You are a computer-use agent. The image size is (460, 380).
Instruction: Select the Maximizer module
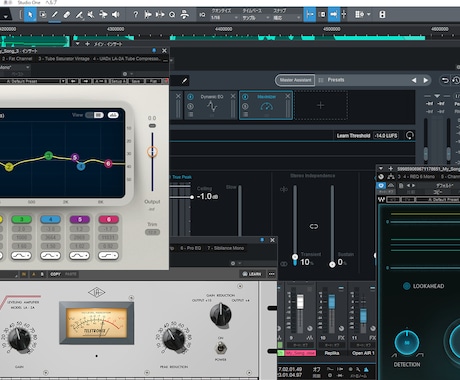pyautogui.click(x=266, y=105)
